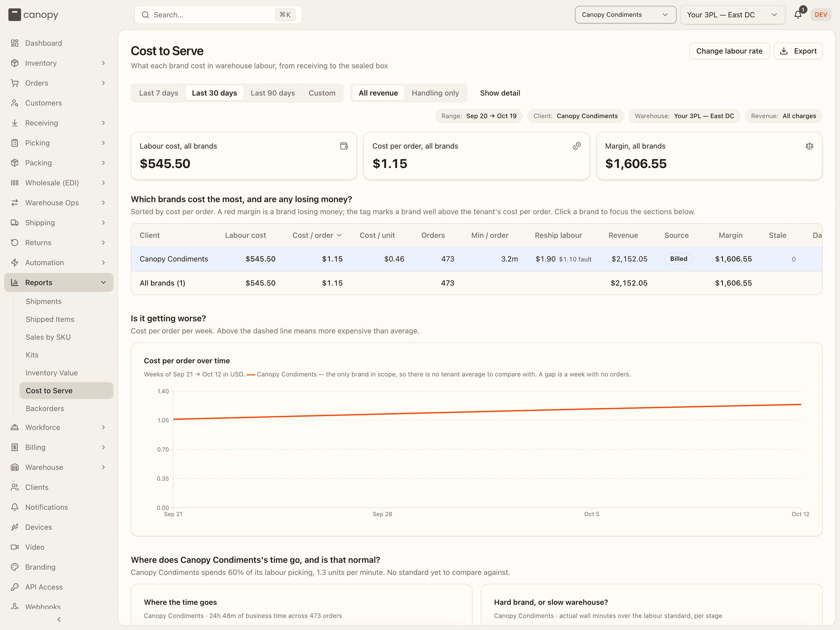Click the Inventory box icon

pos(15,63)
